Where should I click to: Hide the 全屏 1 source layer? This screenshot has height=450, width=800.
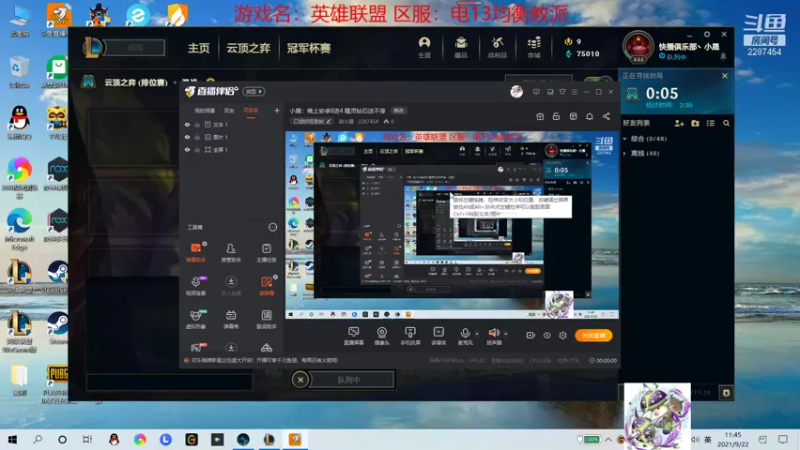pyautogui.click(x=187, y=150)
